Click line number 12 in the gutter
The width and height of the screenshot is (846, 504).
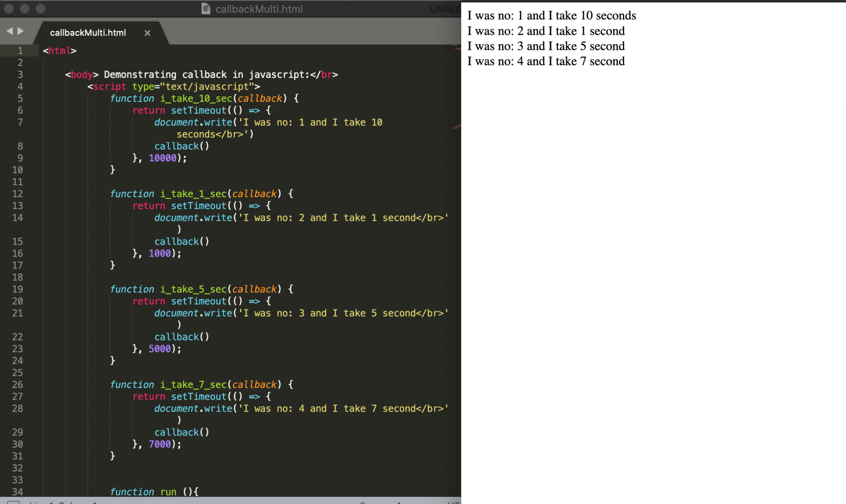coord(18,194)
